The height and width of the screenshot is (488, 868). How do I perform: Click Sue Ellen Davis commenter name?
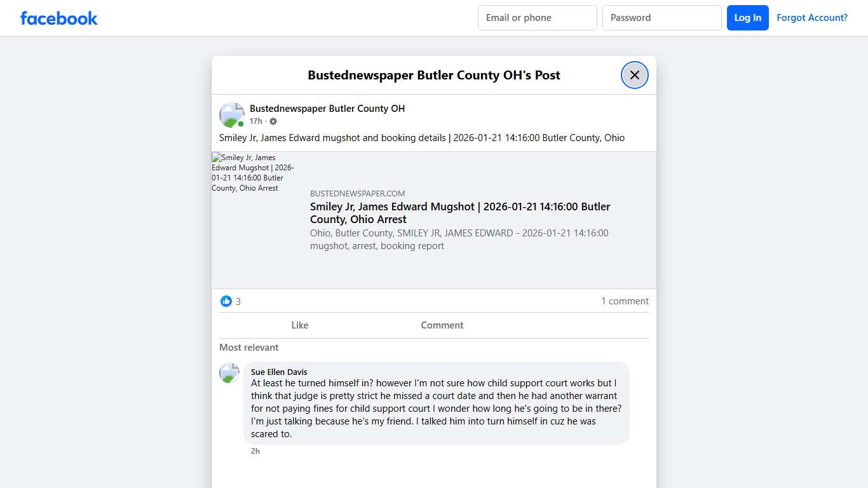point(279,372)
